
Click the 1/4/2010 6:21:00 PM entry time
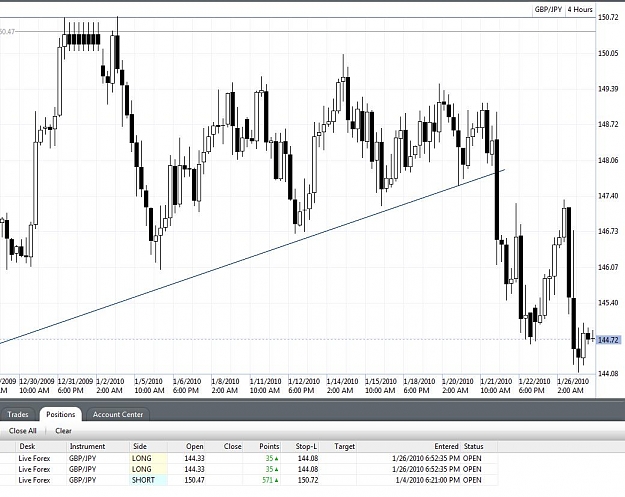428,480
